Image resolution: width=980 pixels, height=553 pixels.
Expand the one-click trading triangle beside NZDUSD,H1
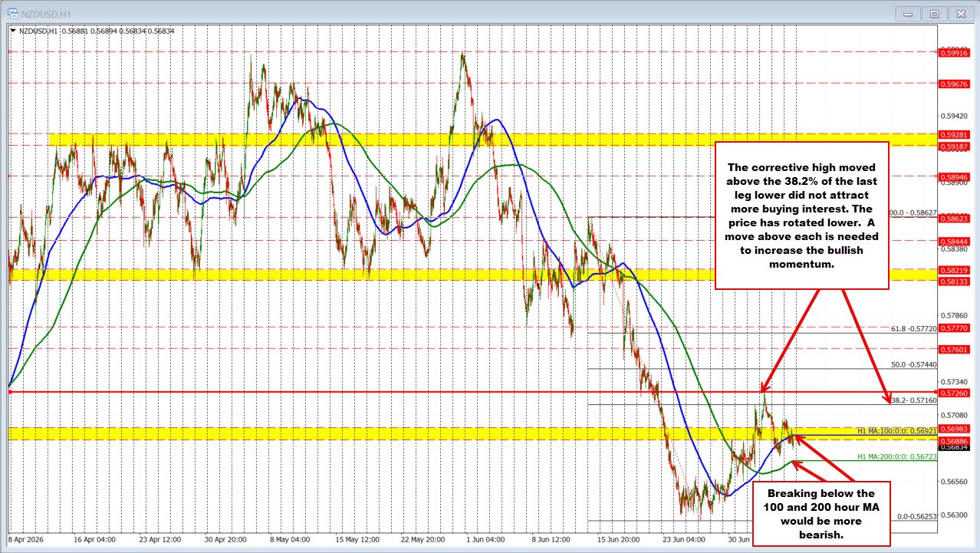(13, 31)
